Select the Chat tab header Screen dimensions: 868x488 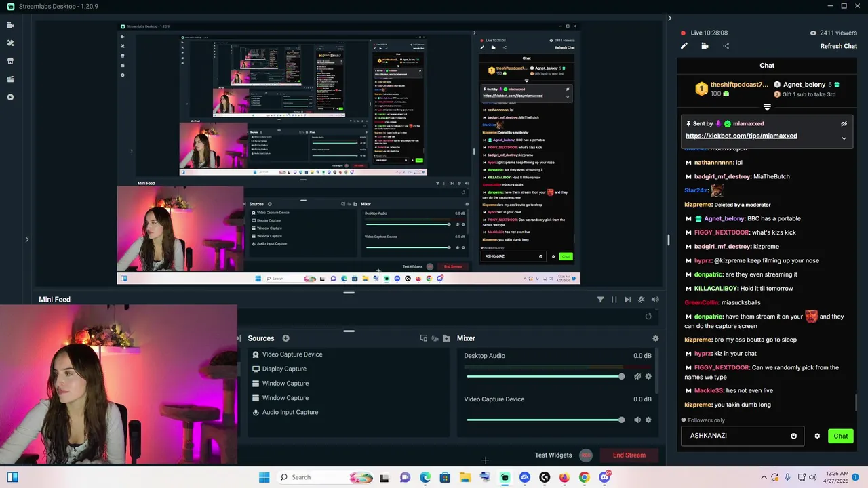[x=767, y=66]
